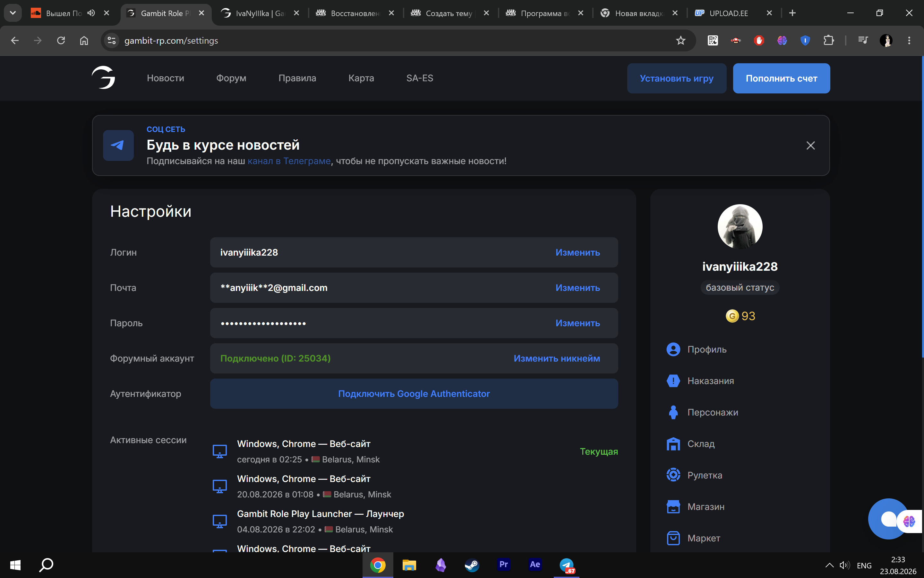The image size is (924, 578).
Task: Click Изменить next to Почта
Action: coord(578,288)
